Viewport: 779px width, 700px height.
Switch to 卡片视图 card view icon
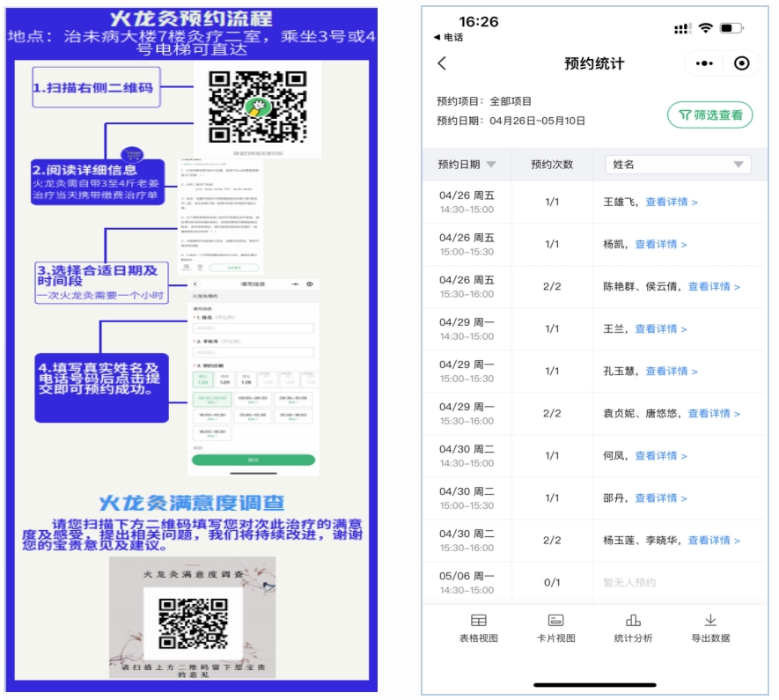555,621
